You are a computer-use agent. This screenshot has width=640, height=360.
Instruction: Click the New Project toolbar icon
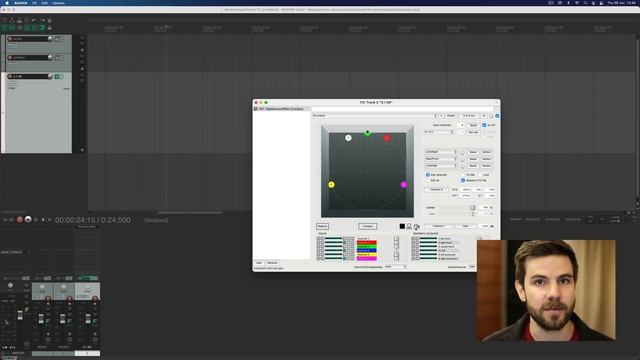[4, 20]
